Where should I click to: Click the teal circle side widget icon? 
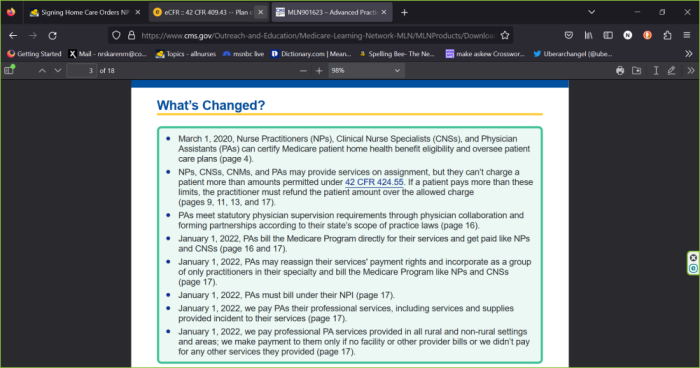click(x=693, y=268)
